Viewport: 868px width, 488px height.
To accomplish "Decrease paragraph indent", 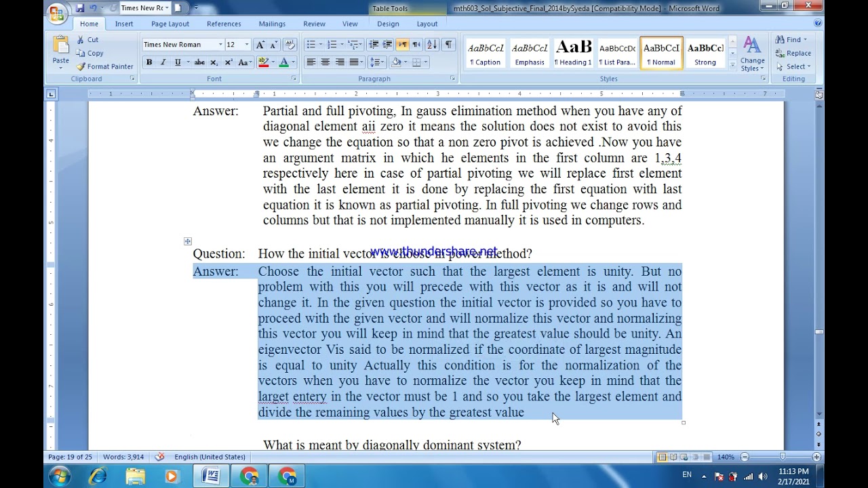I will pyautogui.click(x=374, y=45).
